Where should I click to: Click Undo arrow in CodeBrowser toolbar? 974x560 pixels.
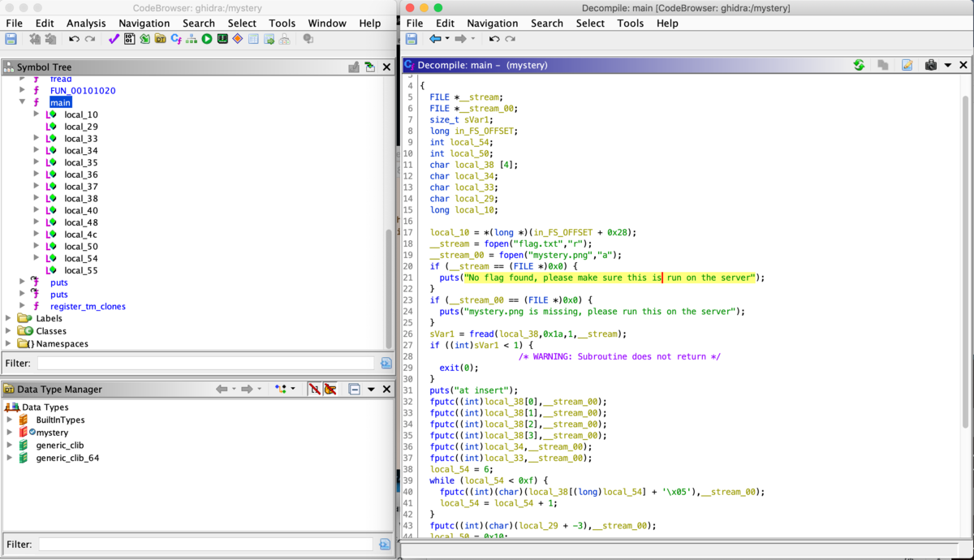[75, 39]
